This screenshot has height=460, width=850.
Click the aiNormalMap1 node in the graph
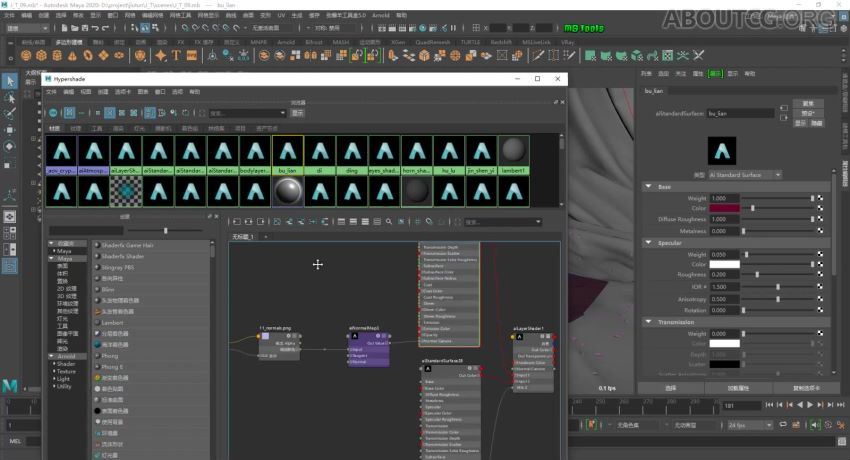coord(369,349)
